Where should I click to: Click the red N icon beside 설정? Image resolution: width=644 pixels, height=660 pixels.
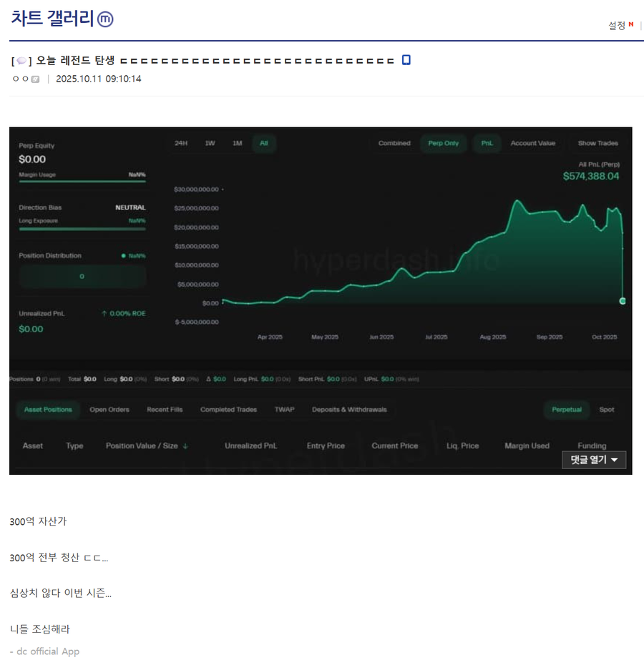click(x=631, y=25)
